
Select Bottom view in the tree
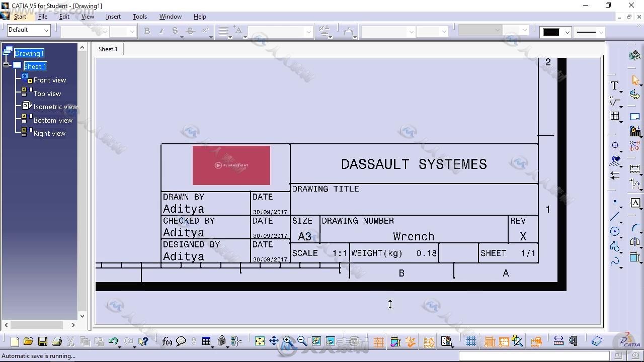click(53, 120)
